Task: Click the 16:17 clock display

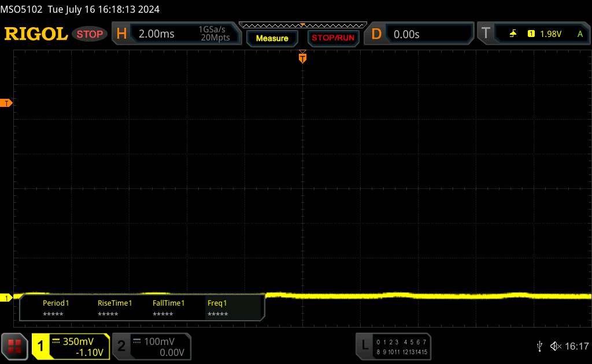Action: click(576, 346)
